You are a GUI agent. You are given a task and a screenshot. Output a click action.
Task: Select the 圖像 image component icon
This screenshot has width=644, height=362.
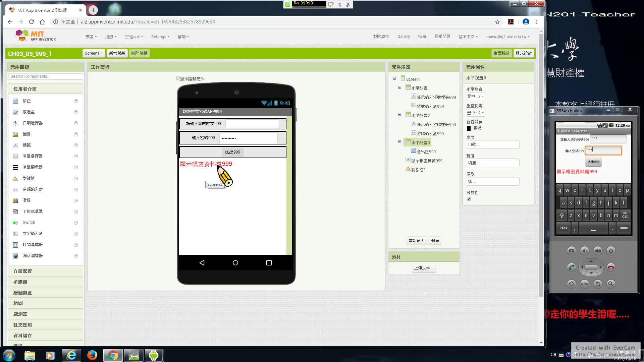15,134
